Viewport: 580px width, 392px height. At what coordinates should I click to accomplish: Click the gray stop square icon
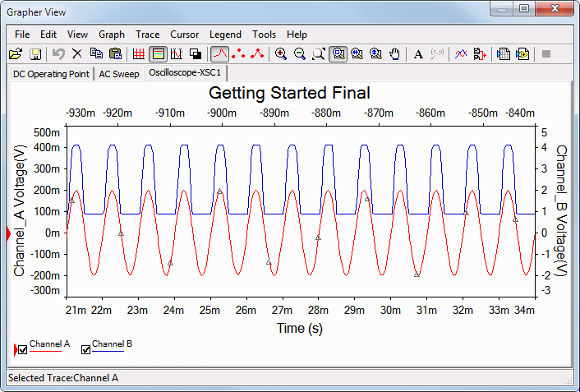pos(546,54)
